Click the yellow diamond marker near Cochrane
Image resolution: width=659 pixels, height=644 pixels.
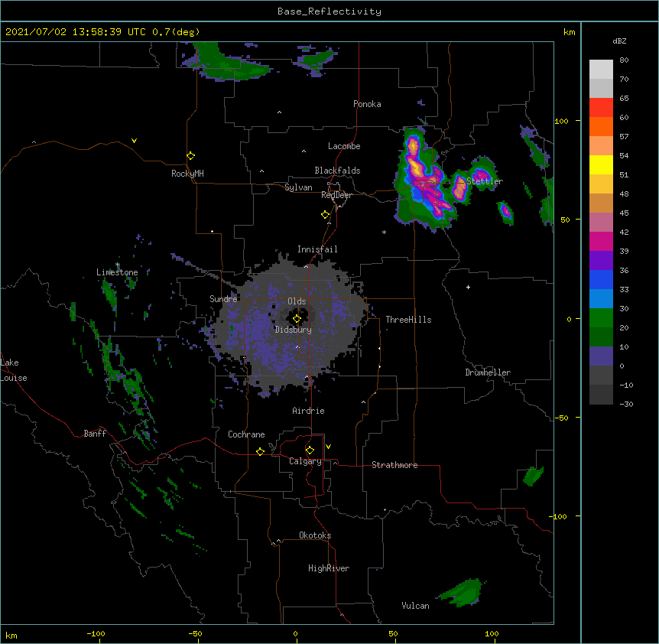pyautogui.click(x=260, y=451)
